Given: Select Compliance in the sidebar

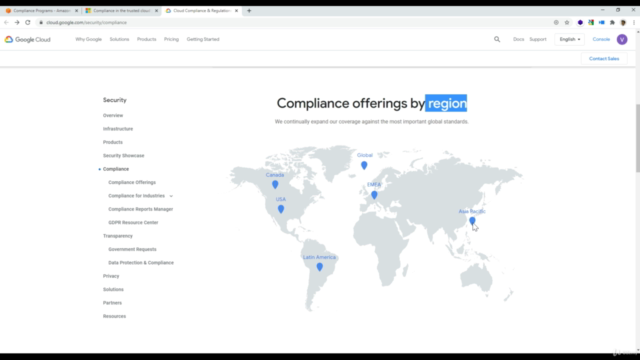Looking at the screenshot, I should [116, 169].
